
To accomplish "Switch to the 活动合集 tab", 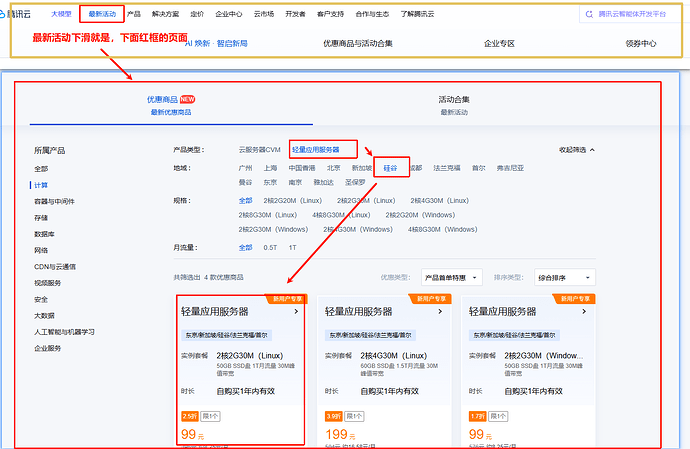I will (x=454, y=105).
